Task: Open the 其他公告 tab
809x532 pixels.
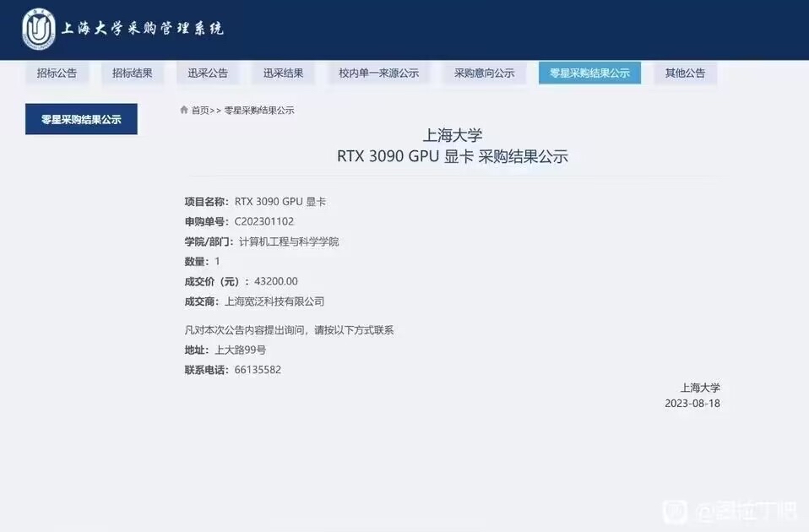Action: [685, 73]
